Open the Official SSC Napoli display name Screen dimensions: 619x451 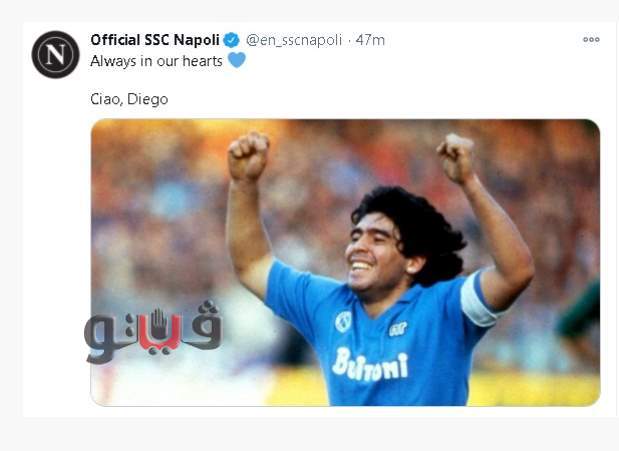[155, 40]
